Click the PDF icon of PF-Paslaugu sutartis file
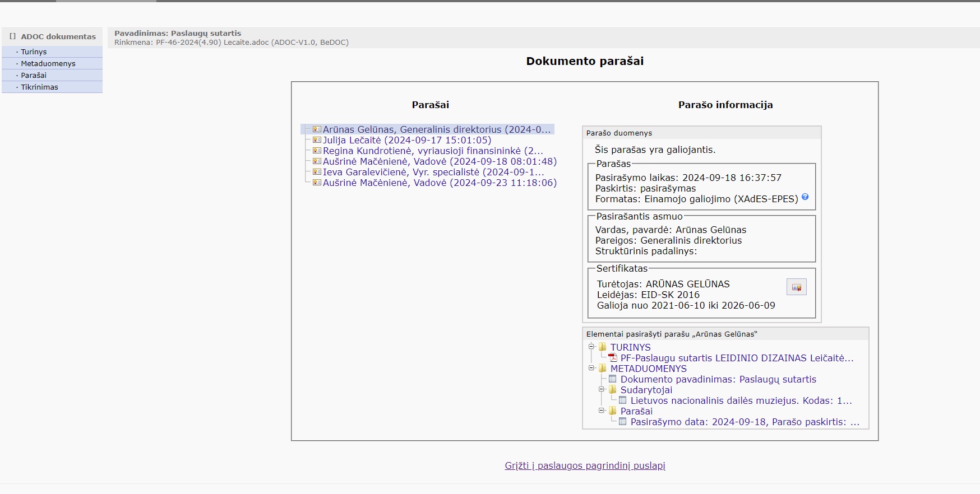Screen dimensions: 980x494 point(613,358)
